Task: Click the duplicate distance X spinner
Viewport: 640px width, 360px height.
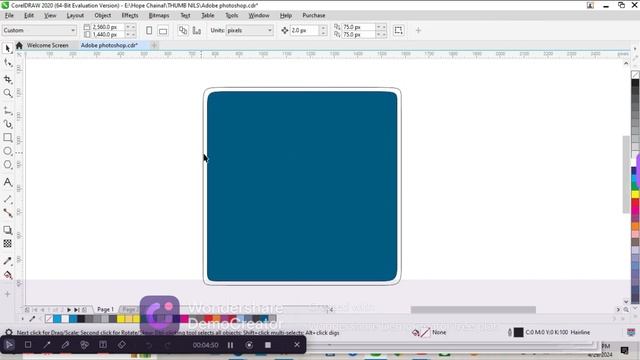Action: click(x=381, y=27)
